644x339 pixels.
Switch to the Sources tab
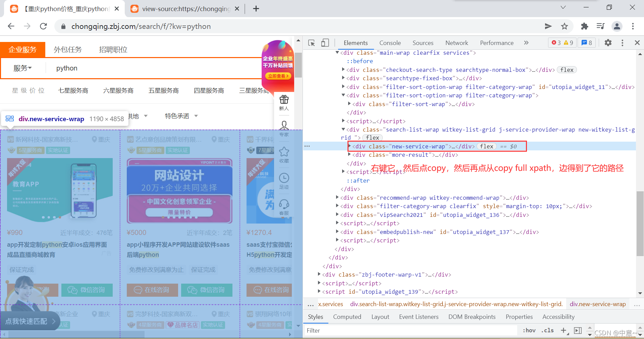[423, 43]
